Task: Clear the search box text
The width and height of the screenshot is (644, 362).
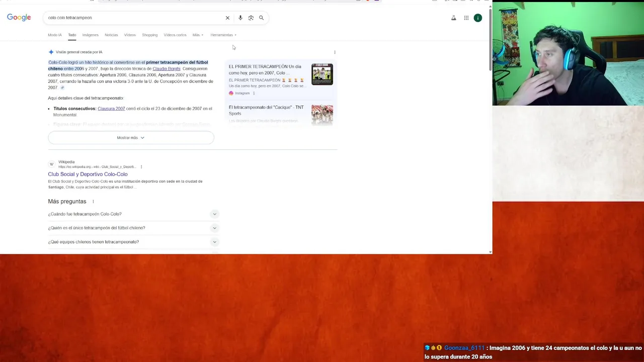Action: point(227,18)
